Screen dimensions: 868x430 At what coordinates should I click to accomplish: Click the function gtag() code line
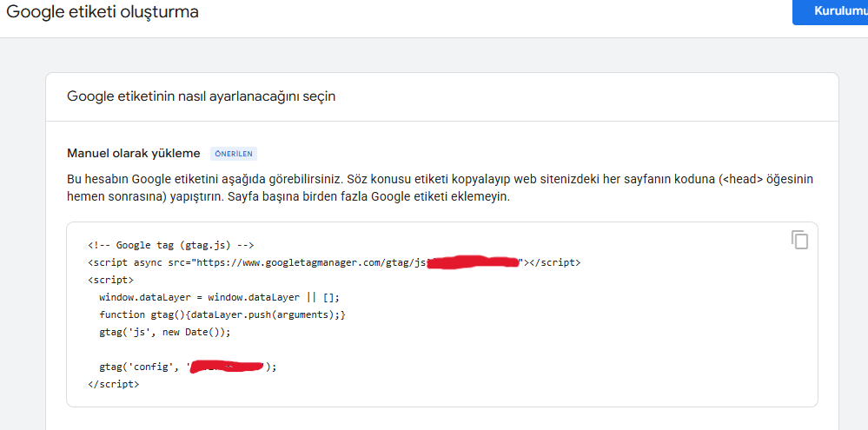[x=222, y=314]
